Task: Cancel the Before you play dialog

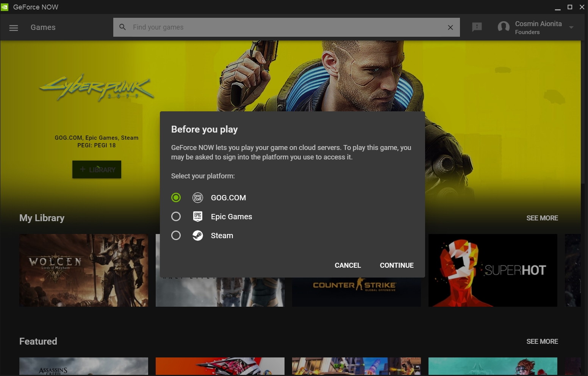Action: tap(348, 265)
